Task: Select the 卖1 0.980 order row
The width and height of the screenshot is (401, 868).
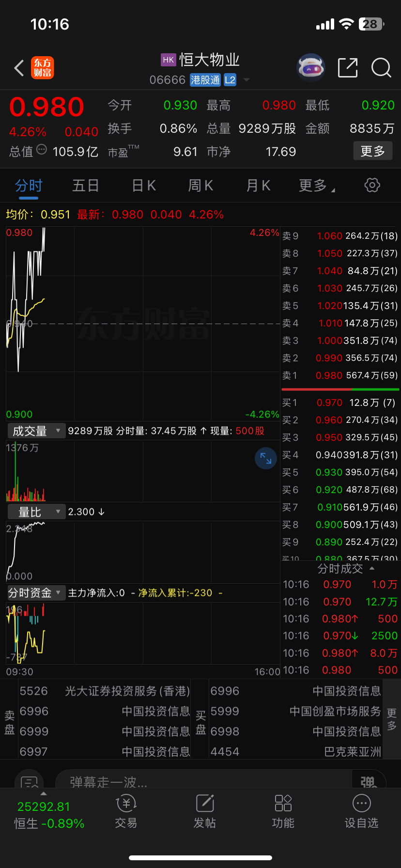Action: 340,375
